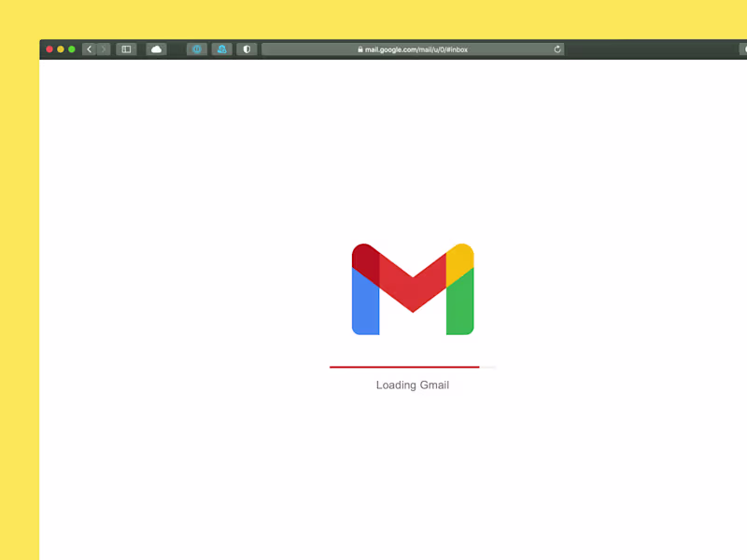Go back with Safari's back arrow
The width and height of the screenshot is (747, 560).
(89, 49)
